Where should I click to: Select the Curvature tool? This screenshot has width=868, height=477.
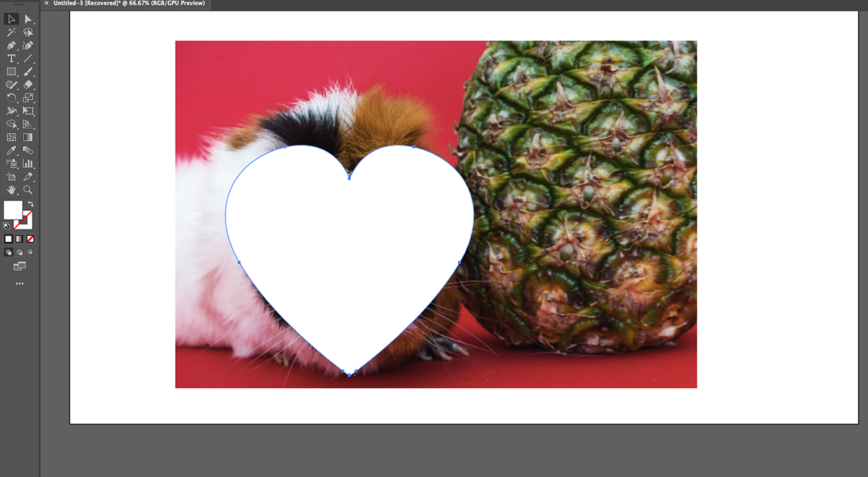coord(28,45)
